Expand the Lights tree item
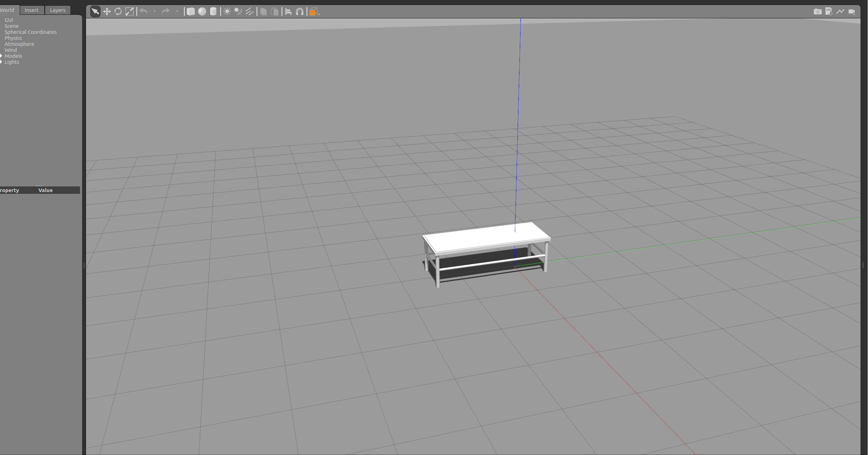The width and height of the screenshot is (868, 455). click(x=1, y=62)
